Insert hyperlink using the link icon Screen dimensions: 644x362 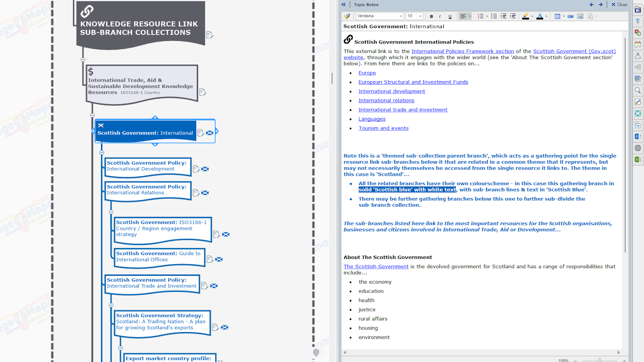click(570, 16)
